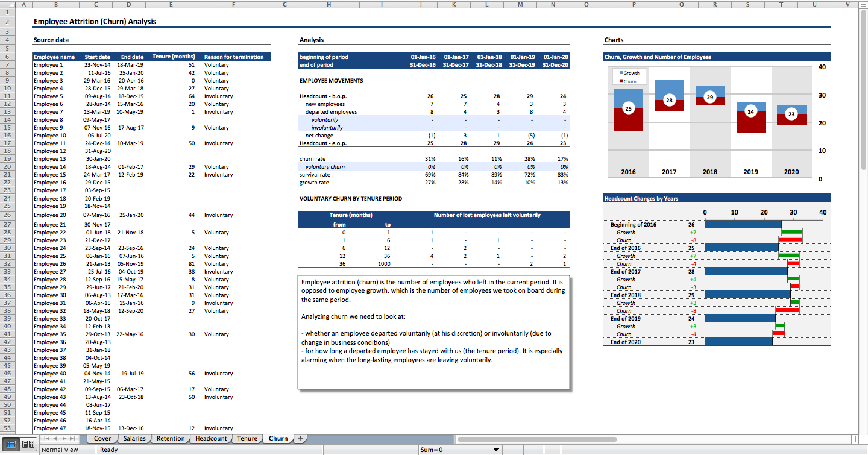This screenshot has width=868, height=455.
Task: Click the 'Headcount - e.o.p.' row label
Action: tap(323, 143)
